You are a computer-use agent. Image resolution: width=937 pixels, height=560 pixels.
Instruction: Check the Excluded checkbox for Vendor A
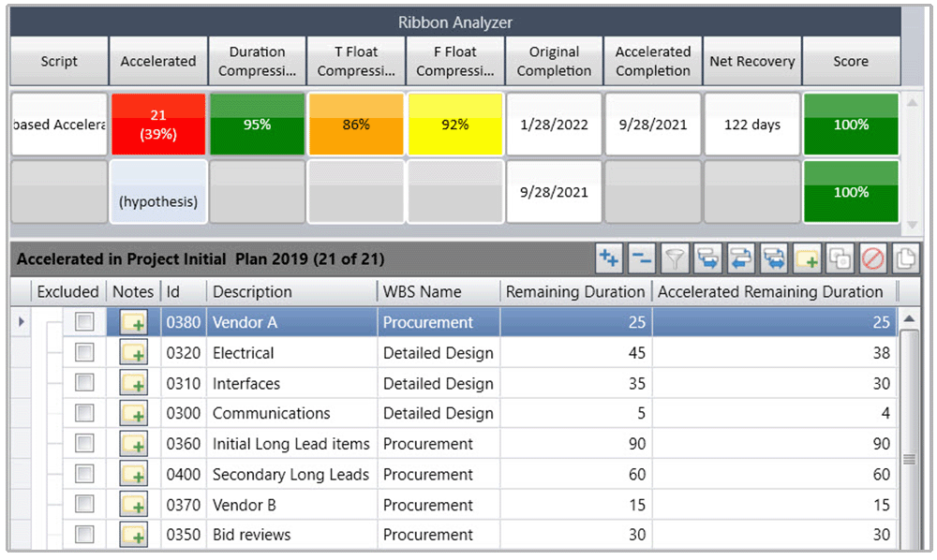83,321
